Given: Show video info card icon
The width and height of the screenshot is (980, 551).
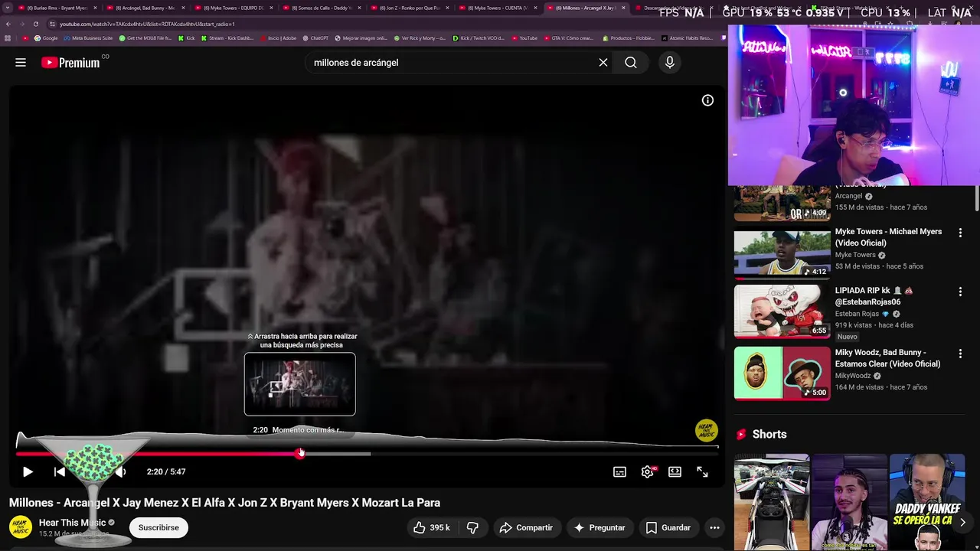Looking at the screenshot, I should [707, 100].
